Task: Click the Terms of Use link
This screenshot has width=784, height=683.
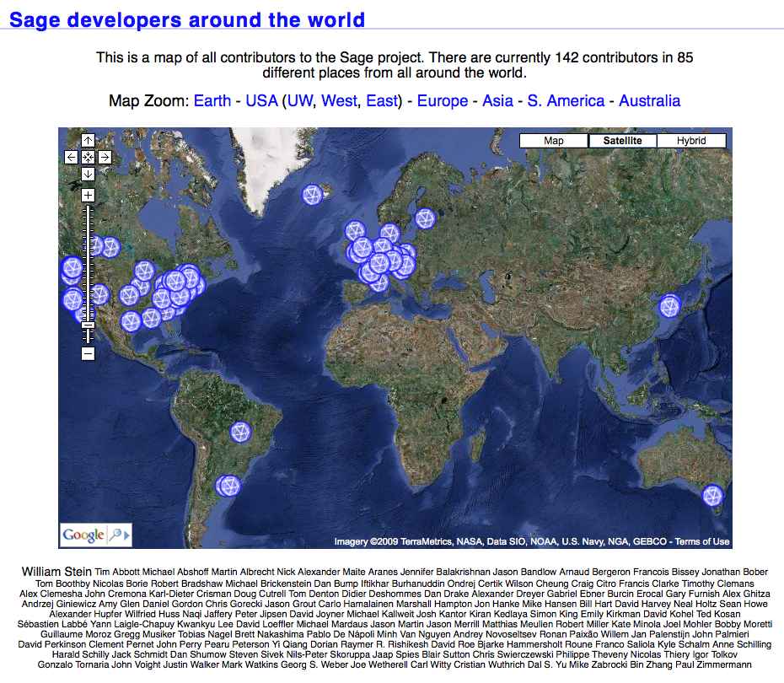Action: point(702,541)
